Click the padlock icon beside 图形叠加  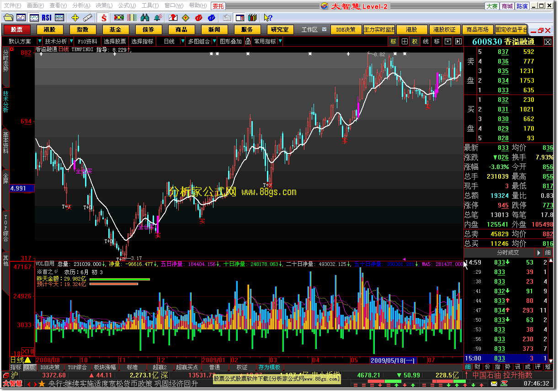[x=248, y=42]
